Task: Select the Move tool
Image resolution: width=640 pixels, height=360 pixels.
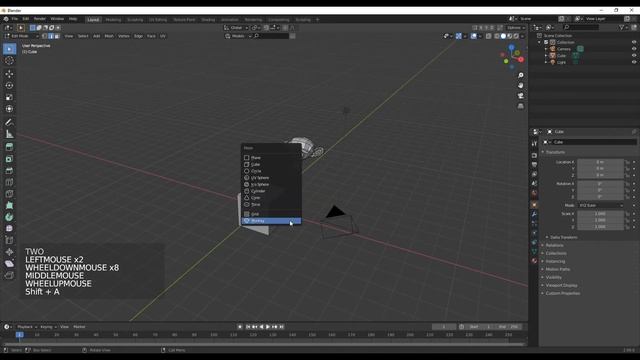Action: tap(9, 74)
